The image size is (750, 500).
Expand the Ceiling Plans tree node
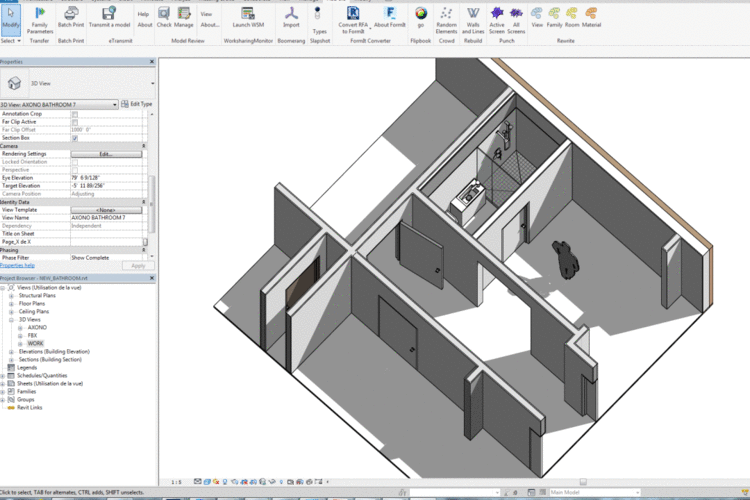coord(11,311)
